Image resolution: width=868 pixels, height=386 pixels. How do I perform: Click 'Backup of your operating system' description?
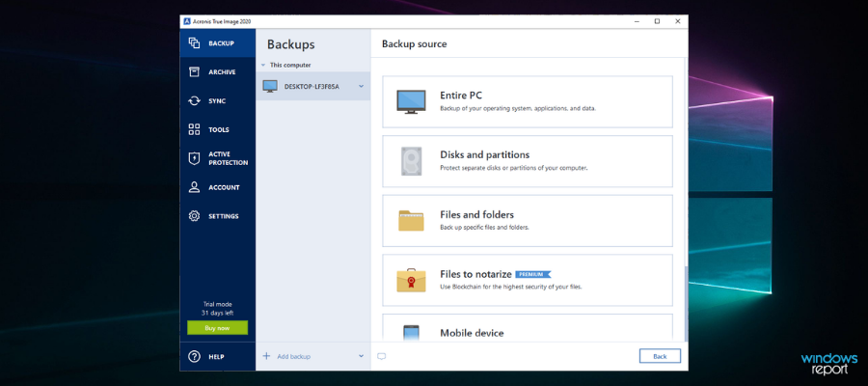point(518,108)
